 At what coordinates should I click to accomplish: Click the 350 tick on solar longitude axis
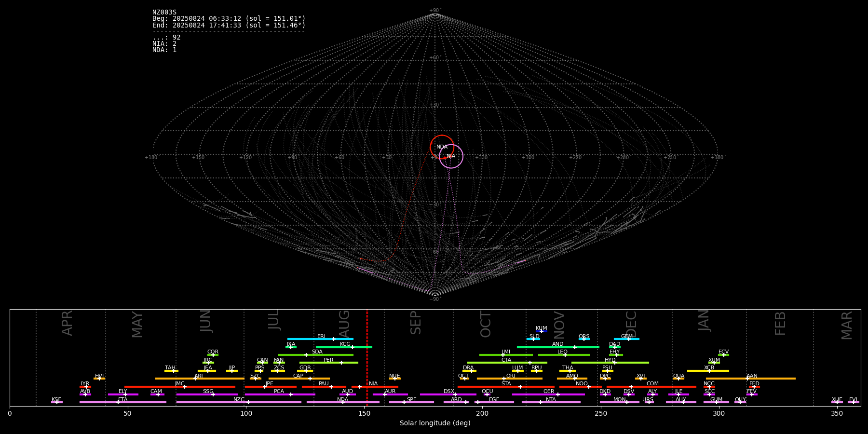pos(837,413)
